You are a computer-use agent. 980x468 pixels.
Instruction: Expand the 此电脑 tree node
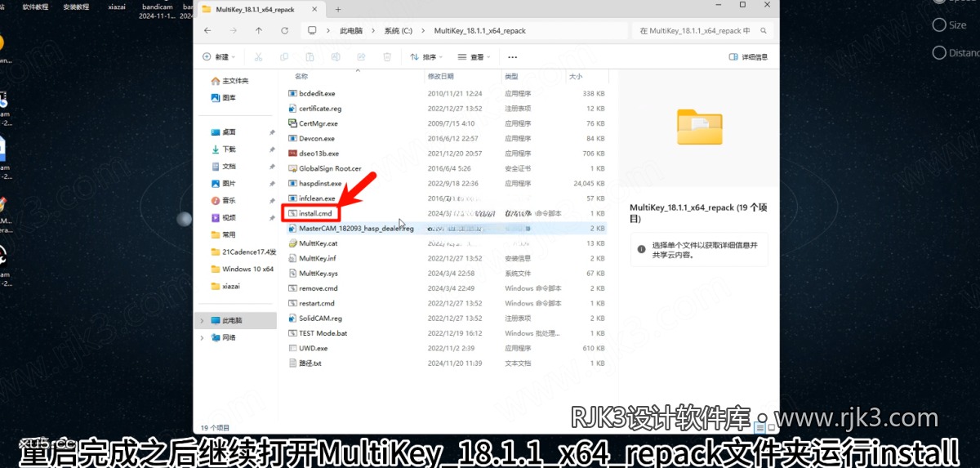(x=202, y=320)
